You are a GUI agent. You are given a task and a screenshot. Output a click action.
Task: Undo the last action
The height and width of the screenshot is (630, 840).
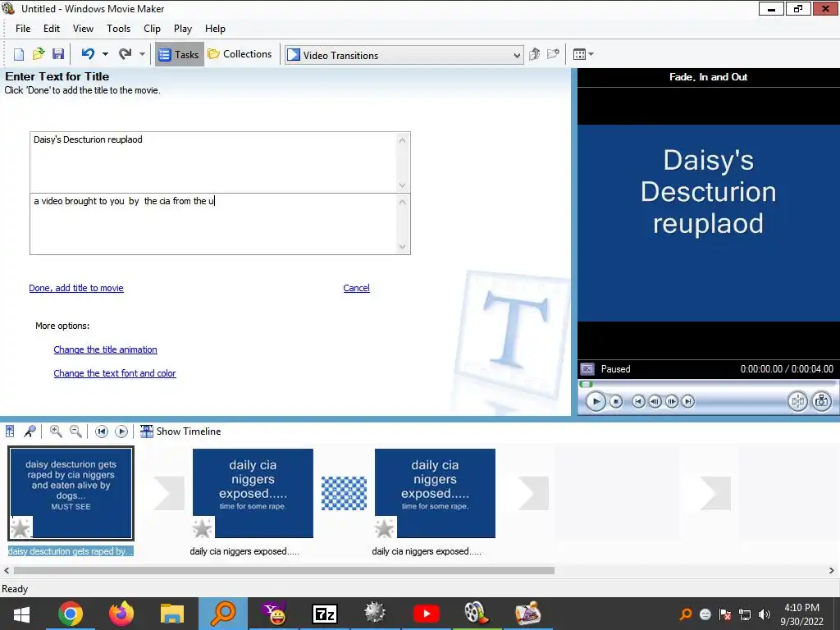coord(88,54)
